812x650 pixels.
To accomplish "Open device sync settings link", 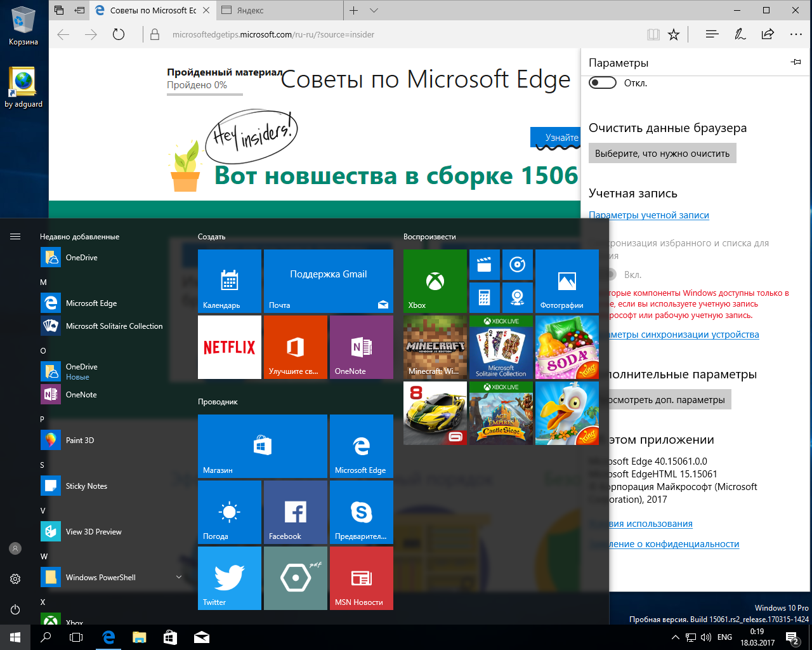I will click(x=684, y=335).
